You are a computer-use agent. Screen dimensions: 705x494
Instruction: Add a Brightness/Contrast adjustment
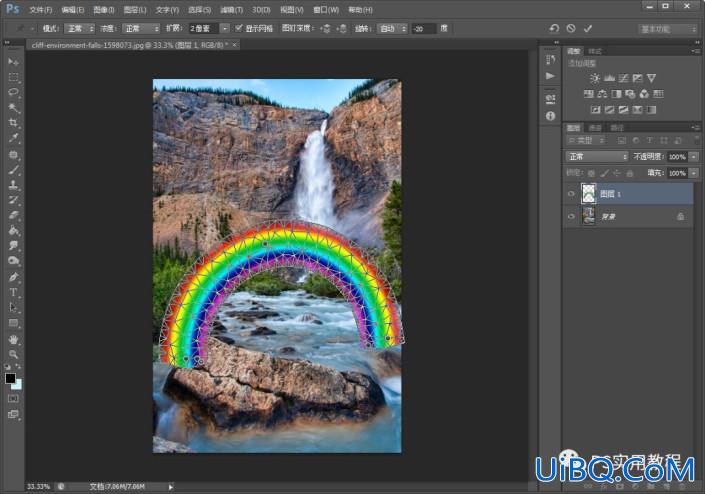pyautogui.click(x=595, y=78)
